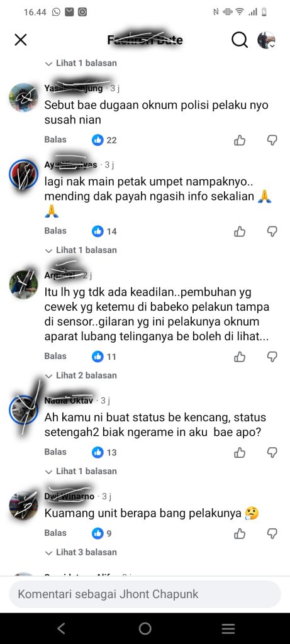290x644 pixels.
Task: Expand 'Lihat 2 balasan' replies
Action: coord(81,375)
